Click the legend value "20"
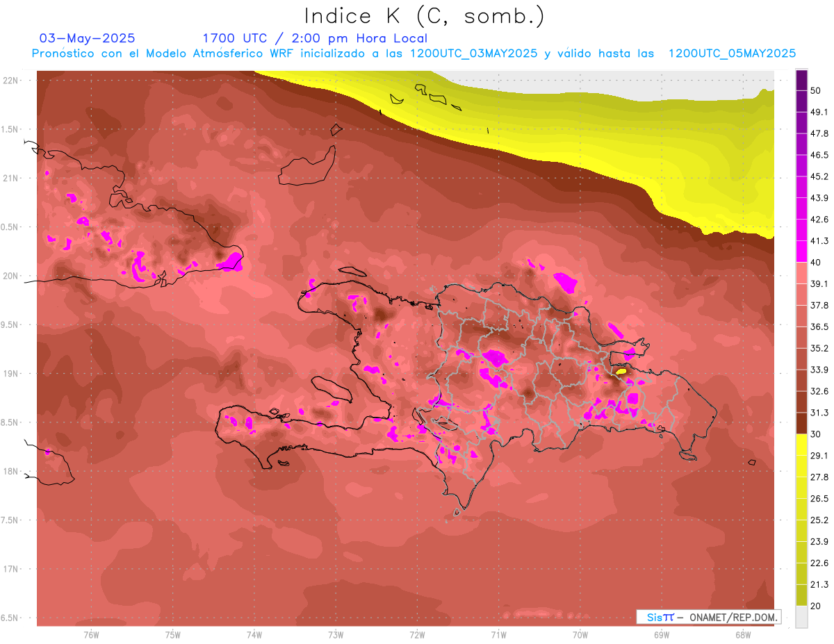Image resolution: width=834 pixels, height=644 pixels. point(816,606)
